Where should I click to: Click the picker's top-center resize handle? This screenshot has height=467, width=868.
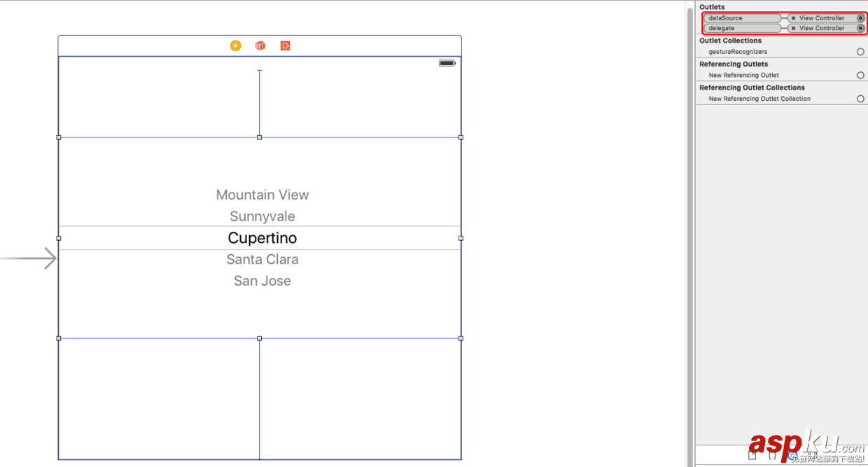click(260, 137)
